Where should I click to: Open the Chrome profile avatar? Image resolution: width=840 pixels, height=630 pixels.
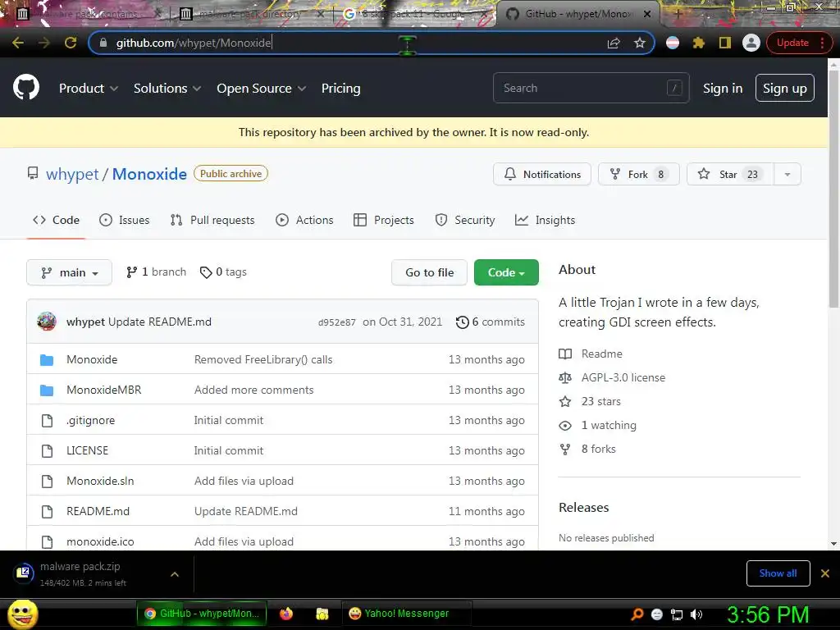tap(751, 43)
